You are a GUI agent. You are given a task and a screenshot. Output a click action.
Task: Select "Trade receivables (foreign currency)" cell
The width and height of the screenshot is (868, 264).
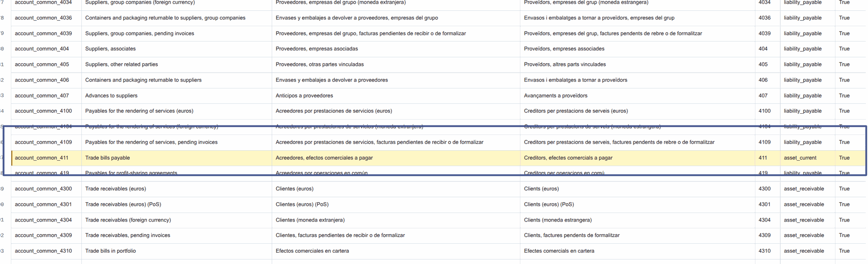(x=128, y=220)
